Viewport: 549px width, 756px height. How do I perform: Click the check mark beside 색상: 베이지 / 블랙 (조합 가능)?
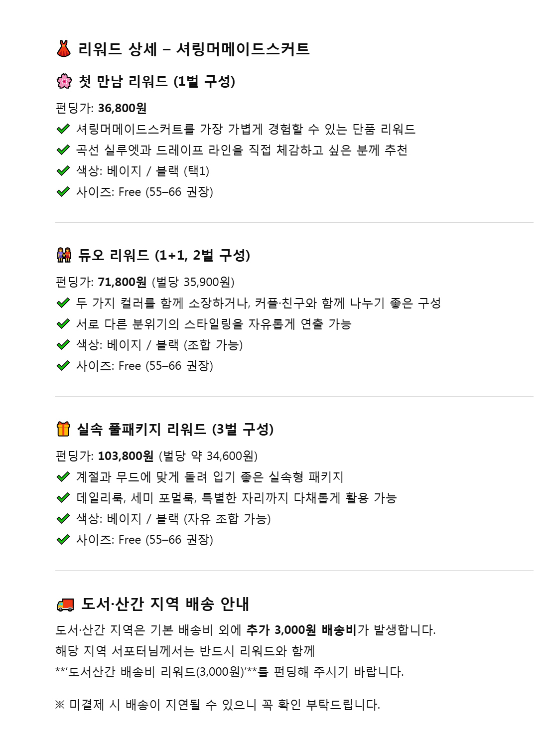click(x=63, y=345)
